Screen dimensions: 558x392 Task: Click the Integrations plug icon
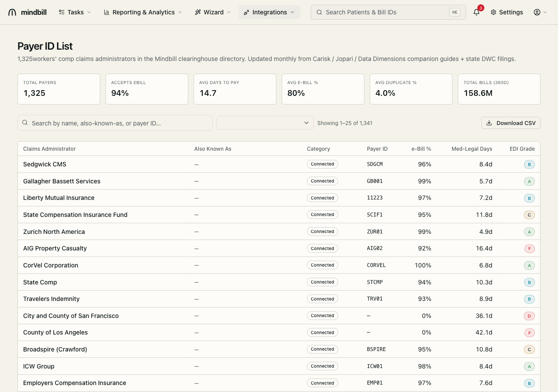[247, 12]
